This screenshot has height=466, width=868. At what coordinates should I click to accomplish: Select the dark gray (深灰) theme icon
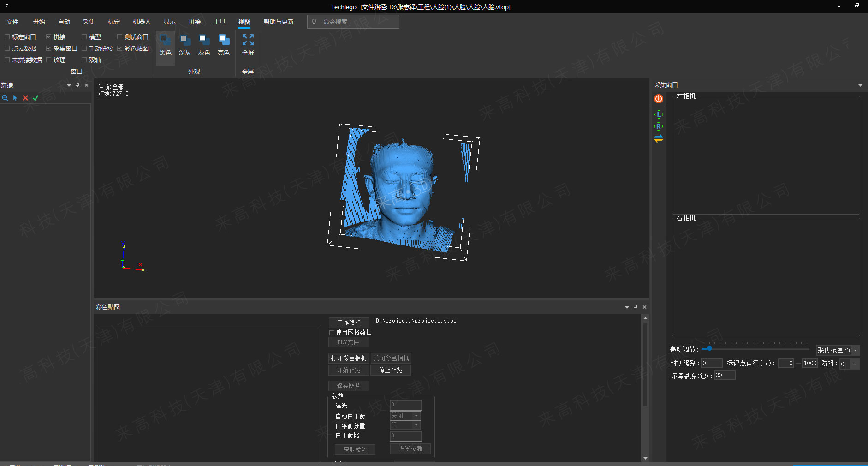pyautogui.click(x=184, y=41)
